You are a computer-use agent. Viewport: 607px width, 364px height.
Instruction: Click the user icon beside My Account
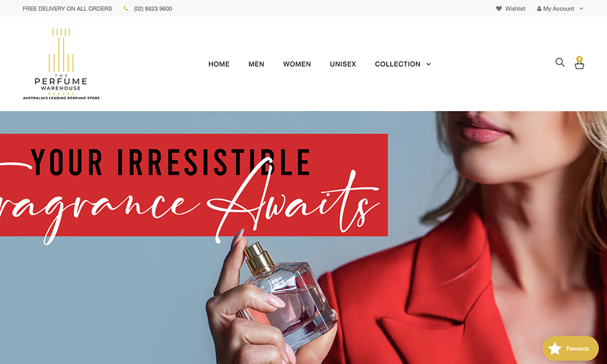[539, 8]
